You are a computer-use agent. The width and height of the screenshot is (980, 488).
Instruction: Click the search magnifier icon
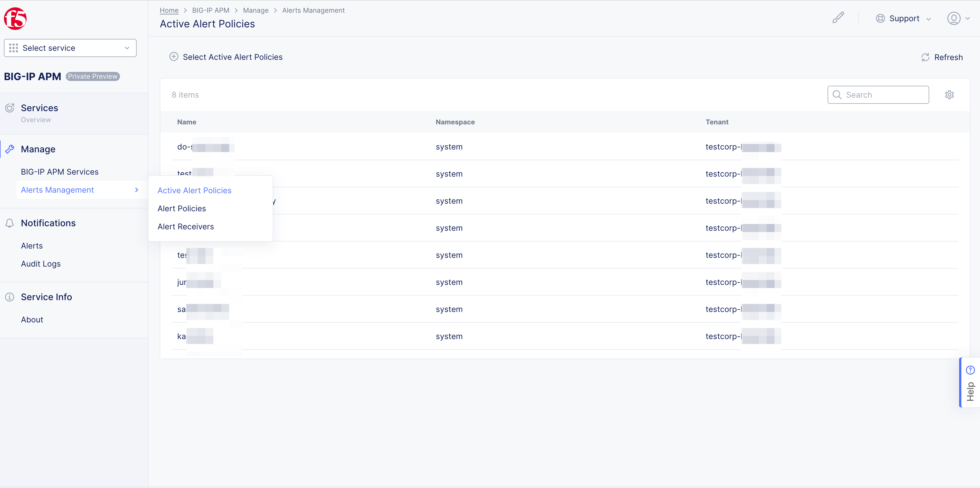pos(837,94)
